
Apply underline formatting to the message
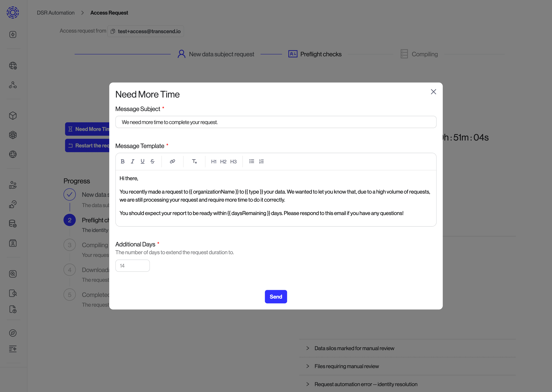(142, 161)
